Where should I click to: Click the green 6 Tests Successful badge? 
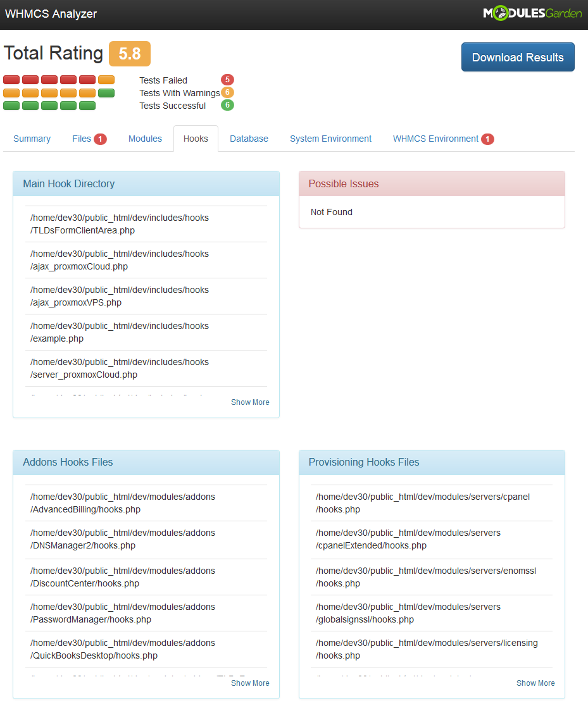click(x=227, y=105)
